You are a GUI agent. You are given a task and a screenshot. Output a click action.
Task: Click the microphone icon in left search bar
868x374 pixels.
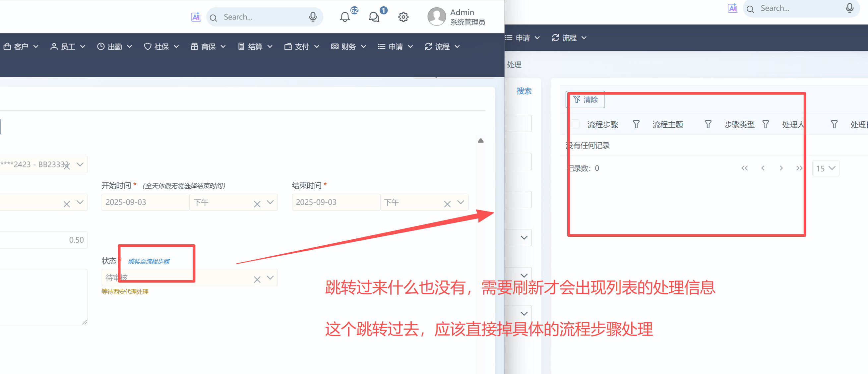pos(313,17)
